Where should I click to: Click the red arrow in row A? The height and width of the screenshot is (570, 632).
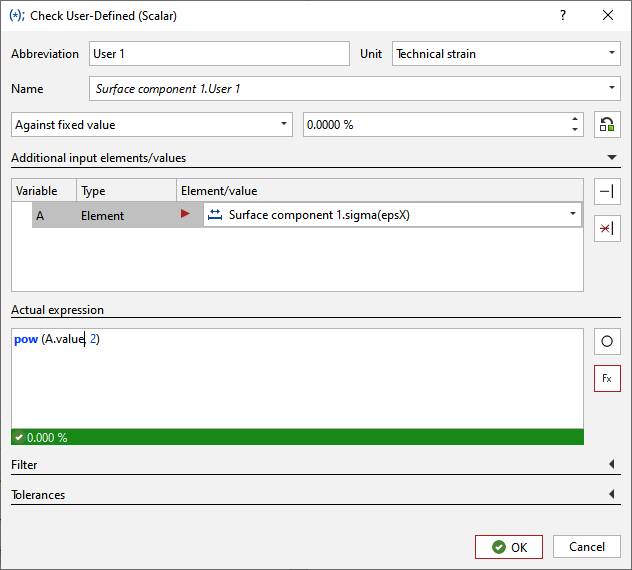click(185, 215)
